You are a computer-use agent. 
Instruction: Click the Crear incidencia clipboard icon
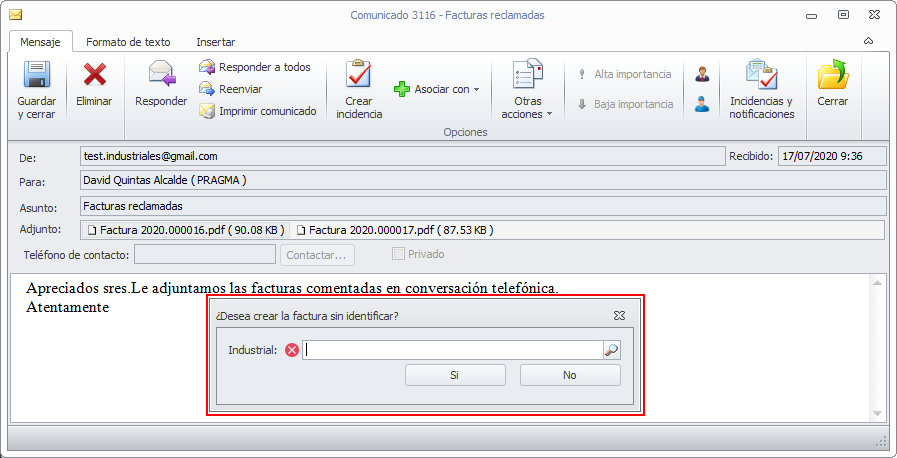pos(359,74)
